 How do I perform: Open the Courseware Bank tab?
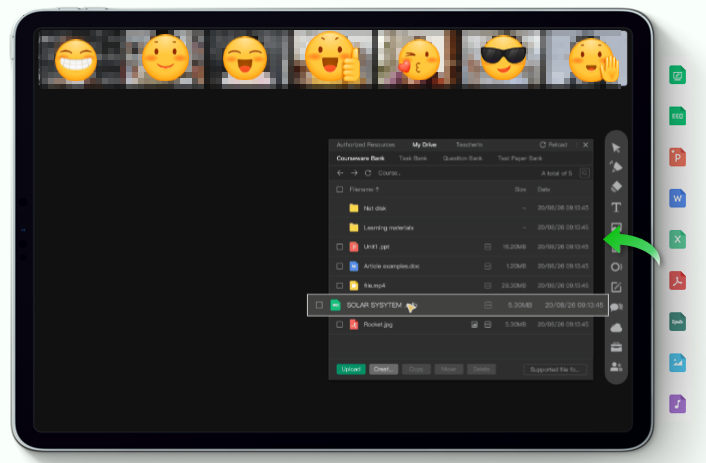coord(360,158)
